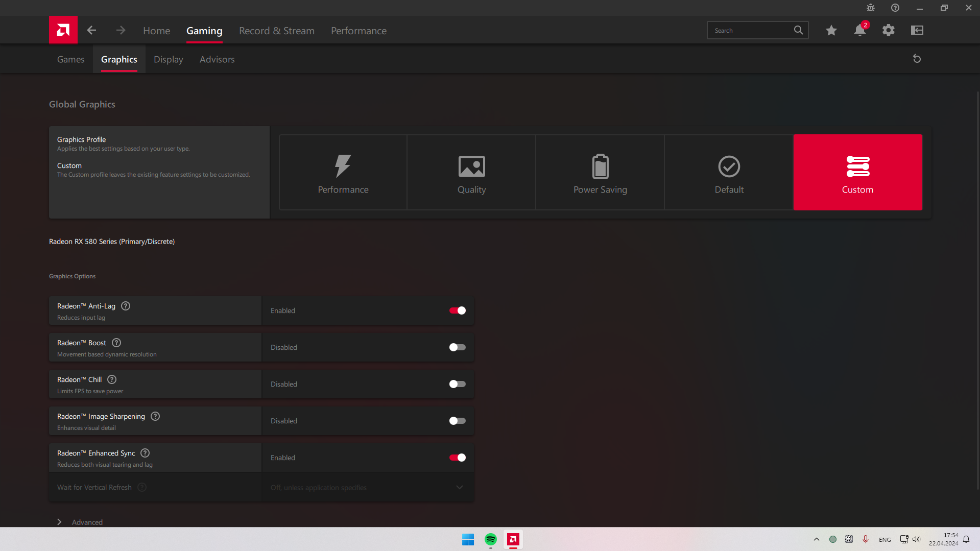This screenshot has width=980, height=551.
Task: Open the taskbar clock and date
Action: 944,539
